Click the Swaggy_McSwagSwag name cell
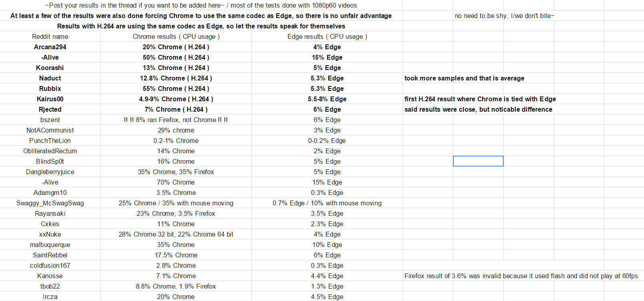 point(50,203)
